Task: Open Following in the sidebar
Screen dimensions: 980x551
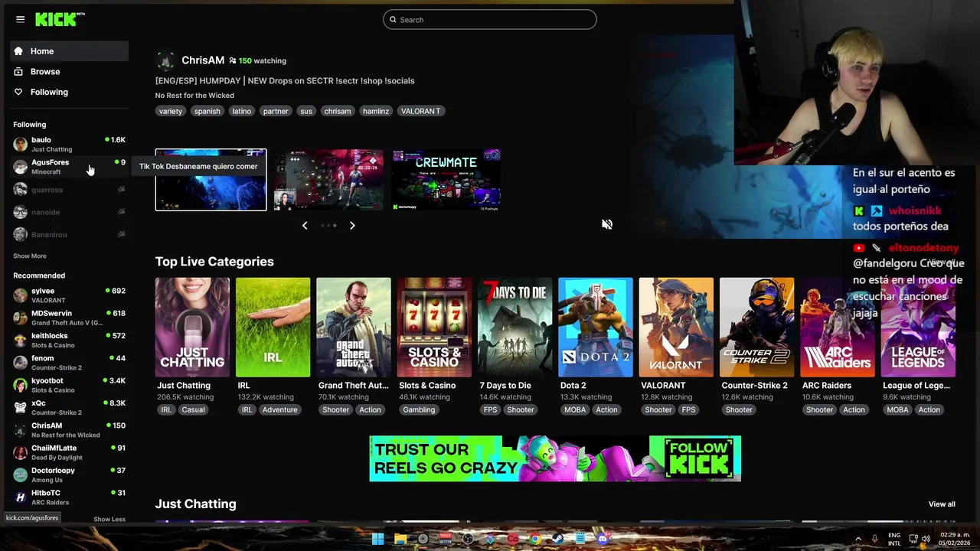Action: pos(70,92)
